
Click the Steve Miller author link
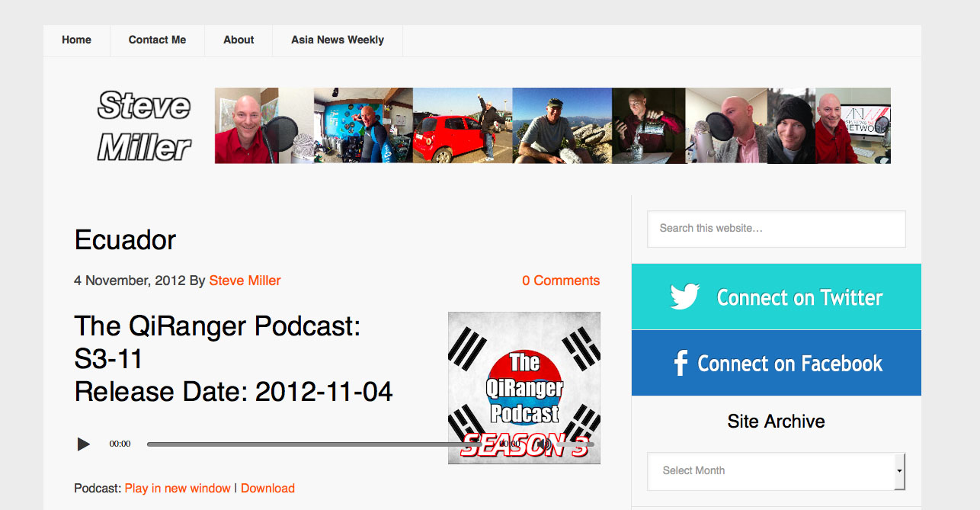(245, 281)
